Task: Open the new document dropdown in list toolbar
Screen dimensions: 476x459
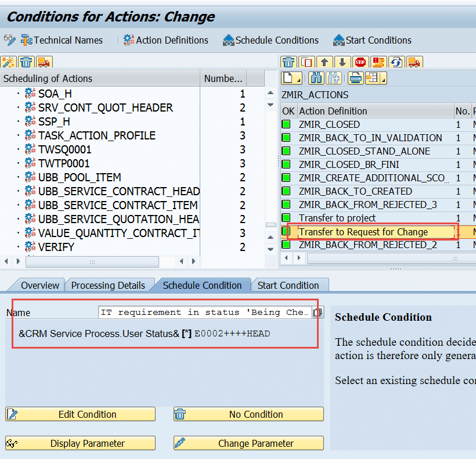Action: pos(292,78)
